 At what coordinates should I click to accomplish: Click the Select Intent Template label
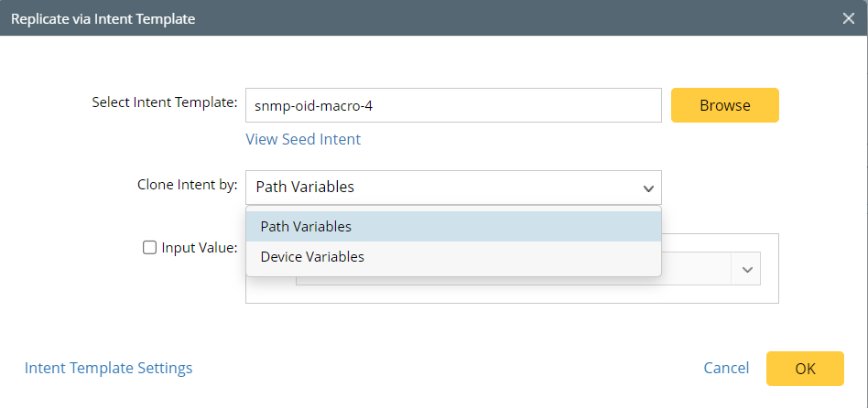[x=165, y=102]
